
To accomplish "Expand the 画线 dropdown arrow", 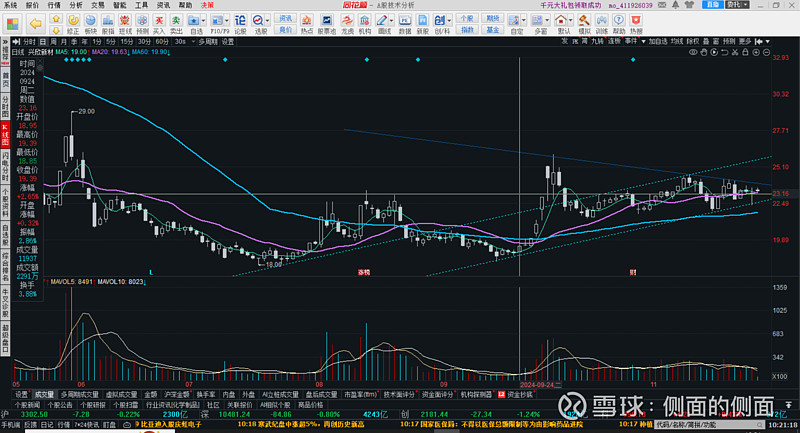I will coord(391,20).
